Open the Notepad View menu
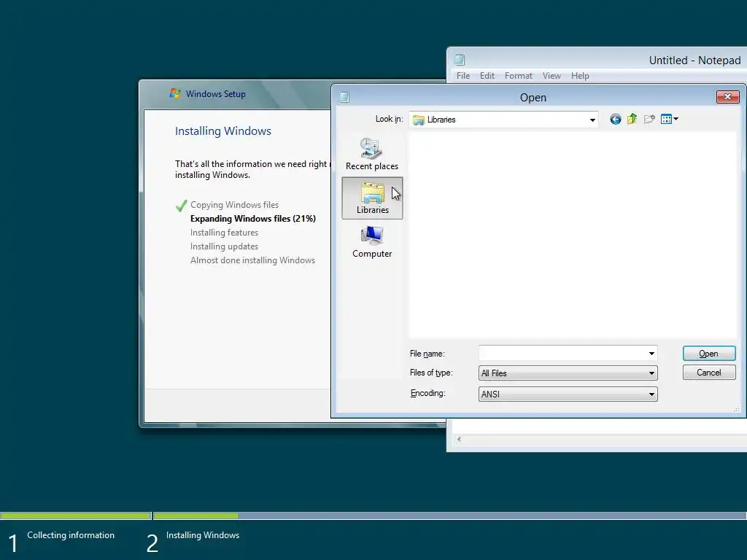 pyautogui.click(x=551, y=76)
